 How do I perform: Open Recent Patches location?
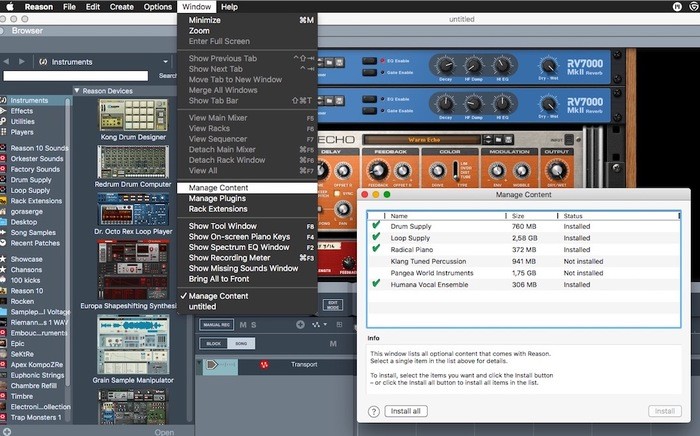(x=35, y=243)
